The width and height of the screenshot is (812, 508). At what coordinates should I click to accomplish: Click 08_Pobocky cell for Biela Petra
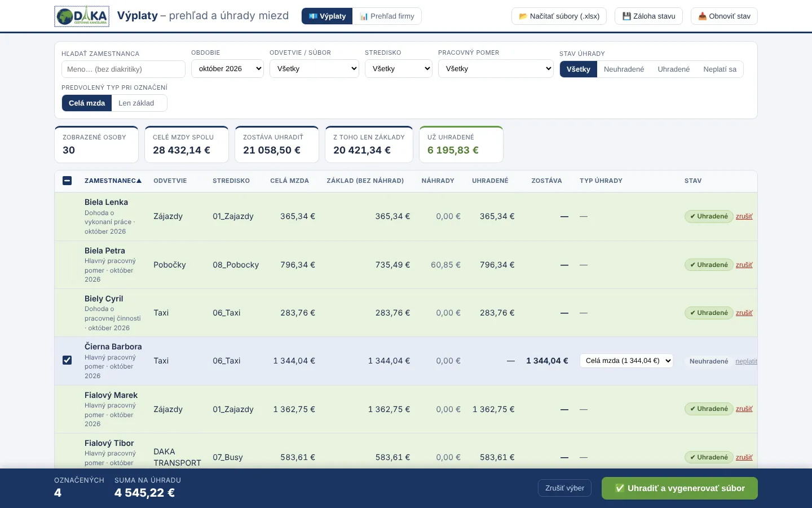tap(236, 265)
